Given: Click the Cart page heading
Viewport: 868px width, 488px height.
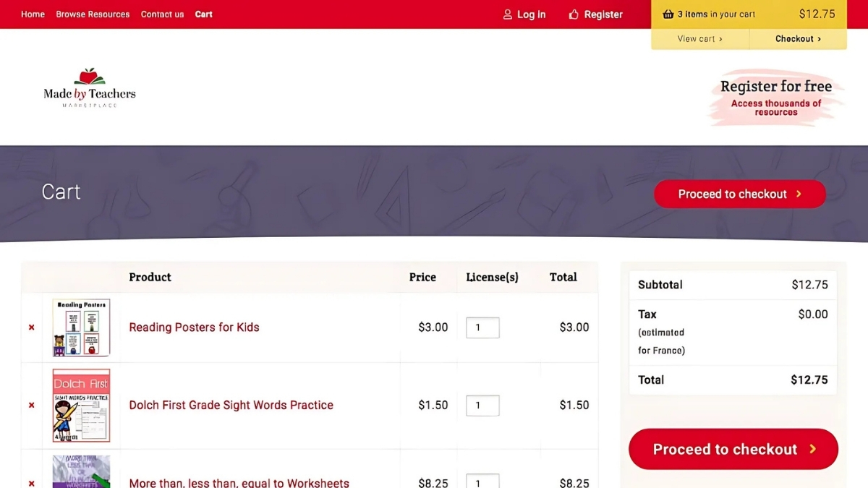Looking at the screenshot, I should click(61, 192).
